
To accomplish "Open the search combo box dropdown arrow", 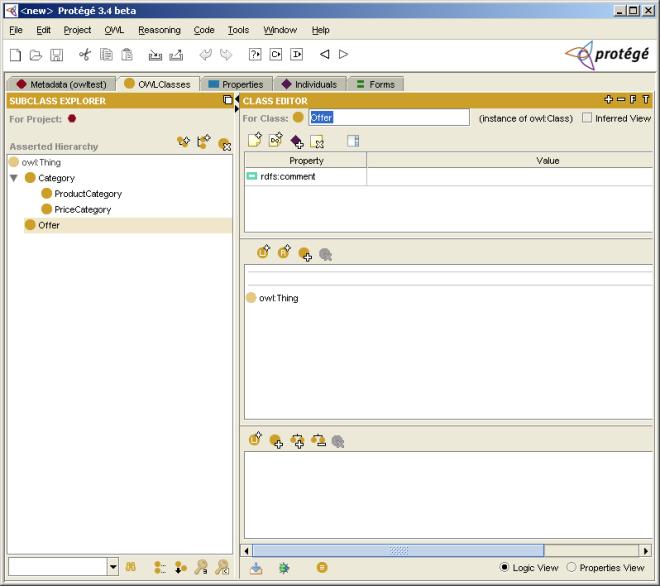I will pos(113,567).
